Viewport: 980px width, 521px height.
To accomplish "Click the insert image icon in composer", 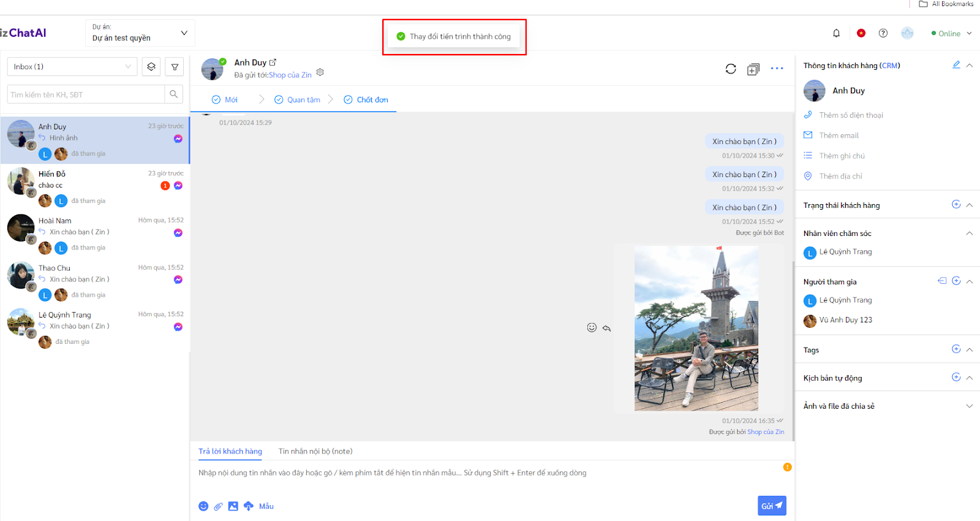I will (233, 506).
